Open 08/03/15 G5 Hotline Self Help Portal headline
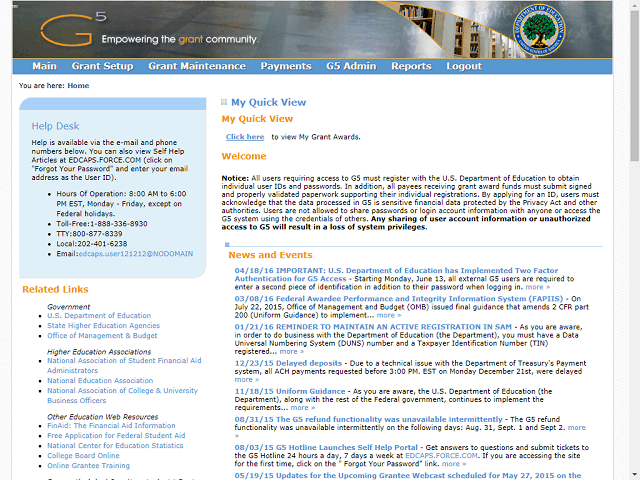 click(x=326, y=448)
